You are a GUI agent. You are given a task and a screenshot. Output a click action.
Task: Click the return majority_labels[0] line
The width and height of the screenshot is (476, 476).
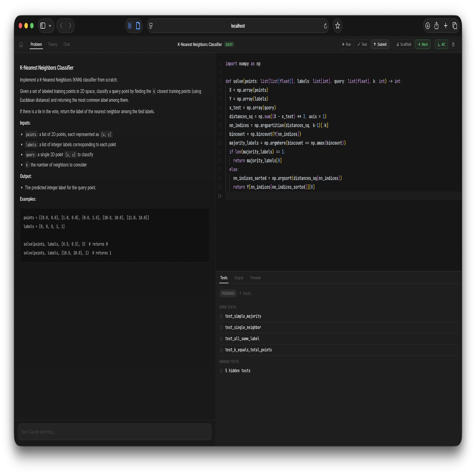(257, 161)
